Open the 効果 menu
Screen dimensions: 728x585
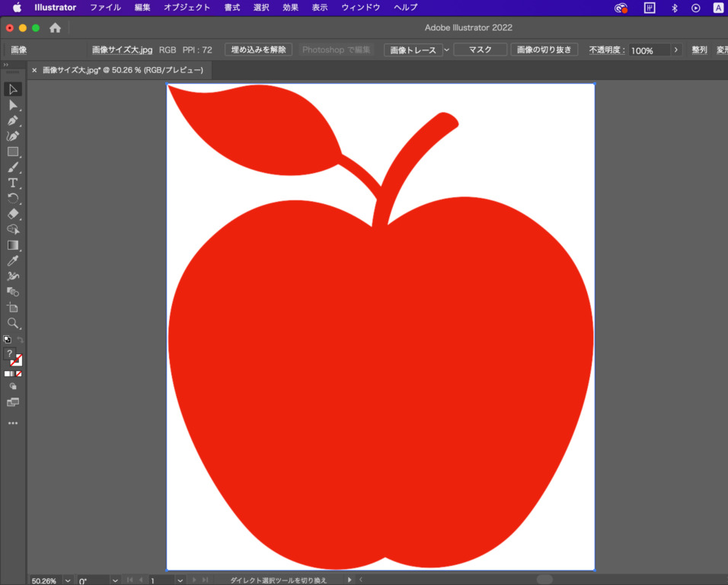[290, 8]
